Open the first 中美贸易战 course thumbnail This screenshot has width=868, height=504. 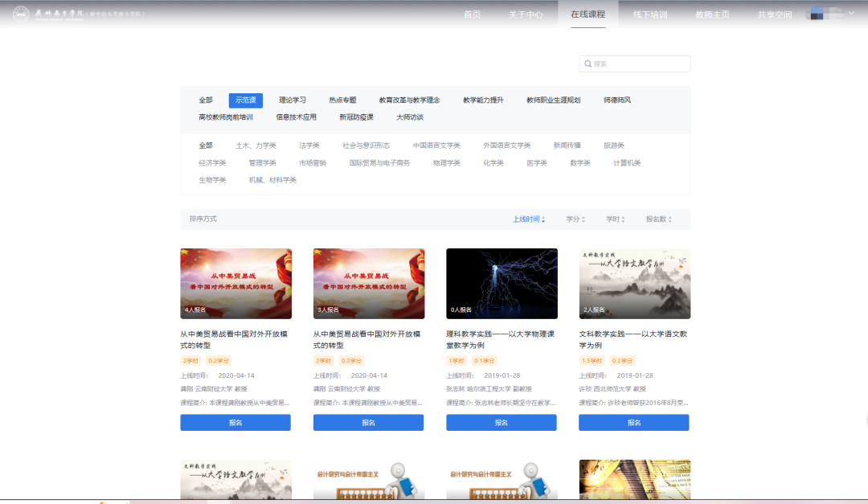tap(235, 283)
